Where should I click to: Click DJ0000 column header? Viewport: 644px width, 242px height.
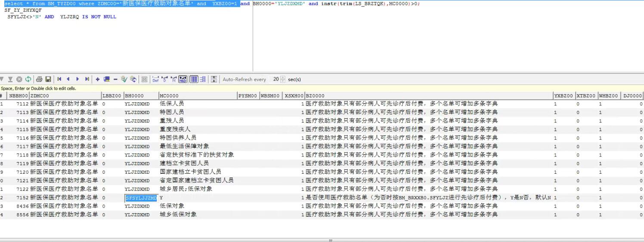pyautogui.click(x=632, y=96)
